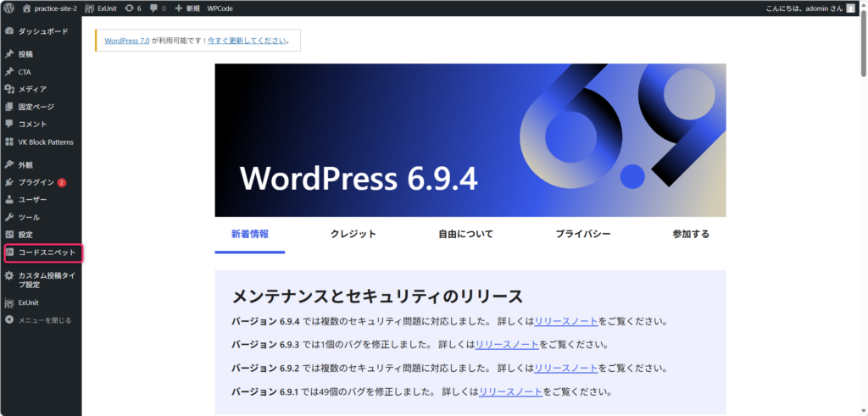Click the 外観 paintbrush icon
This screenshot has width=868, height=416.
click(x=8, y=165)
